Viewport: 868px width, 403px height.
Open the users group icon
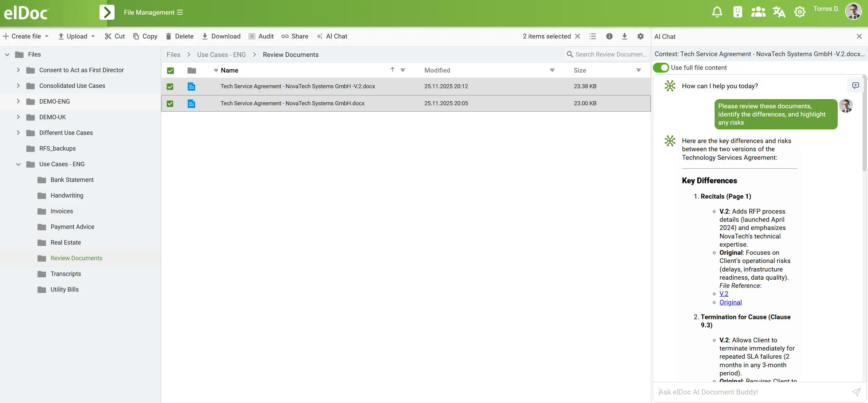point(758,12)
